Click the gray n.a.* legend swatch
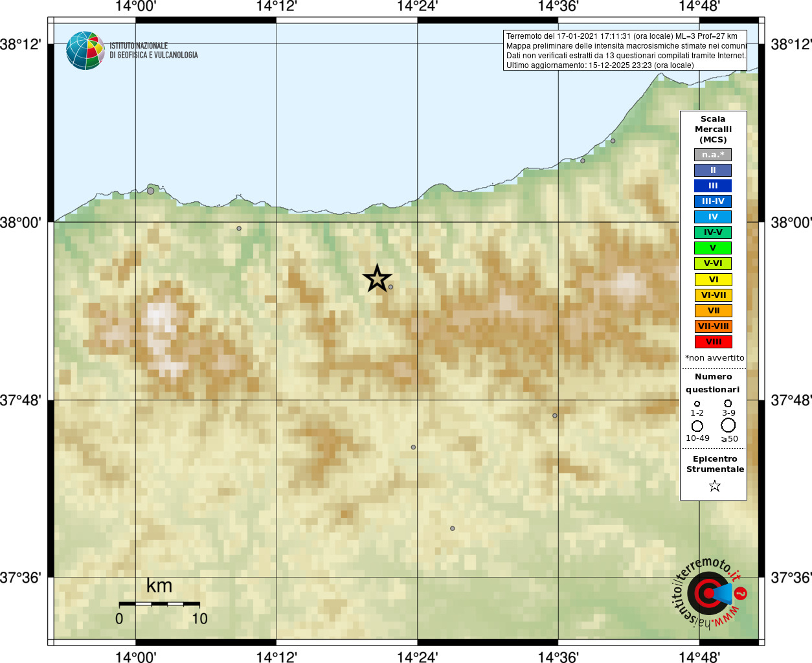Screen dimensions: 812x663 click(713, 155)
